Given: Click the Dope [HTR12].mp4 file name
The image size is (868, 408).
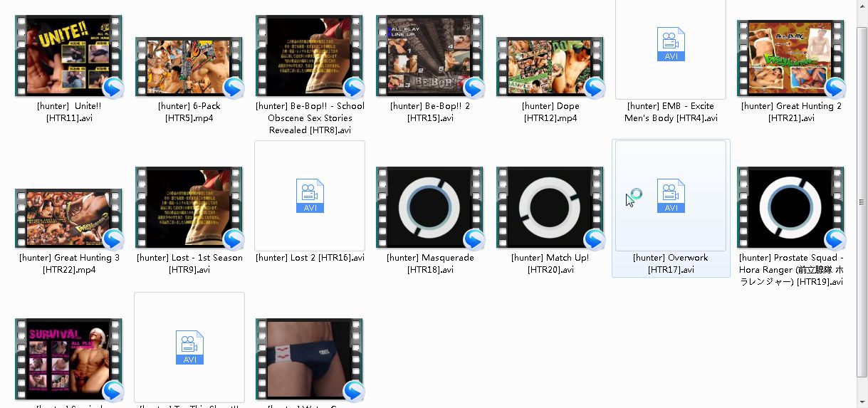Looking at the screenshot, I should (x=550, y=112).
